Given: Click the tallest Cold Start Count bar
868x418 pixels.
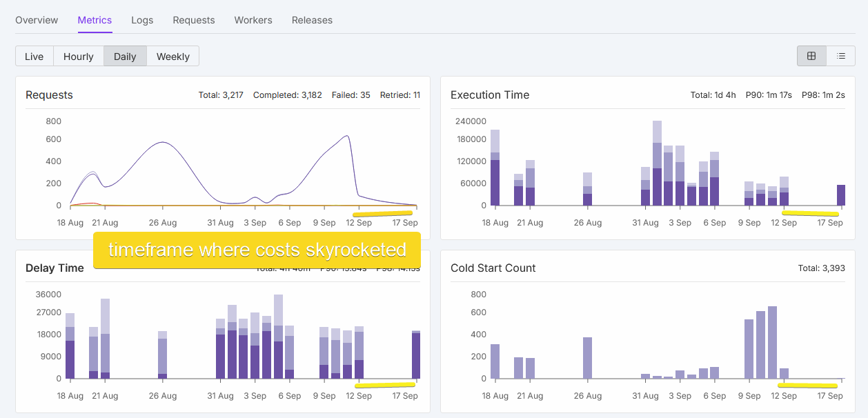Looking at the screenshot, I should coord(772,343).
